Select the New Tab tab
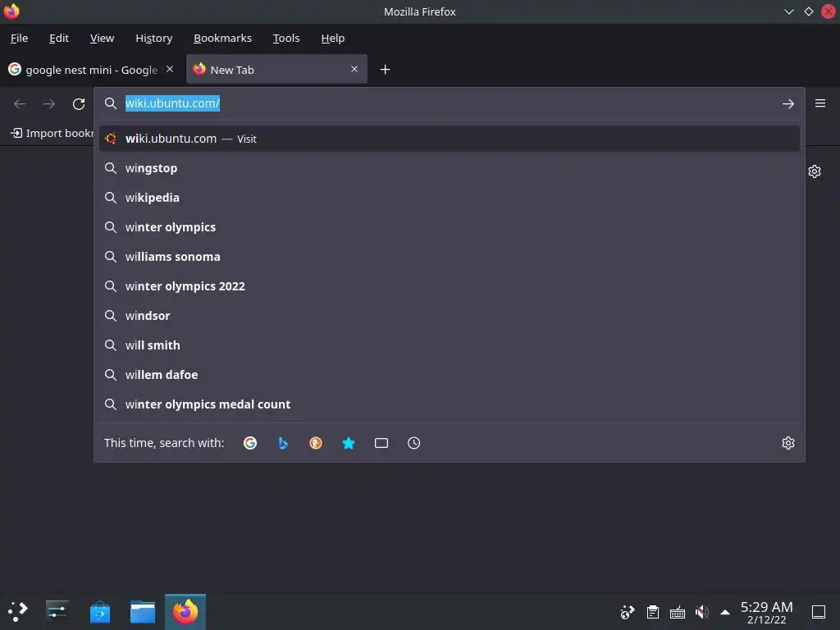840x630 pixels. (x=276, y=69)
